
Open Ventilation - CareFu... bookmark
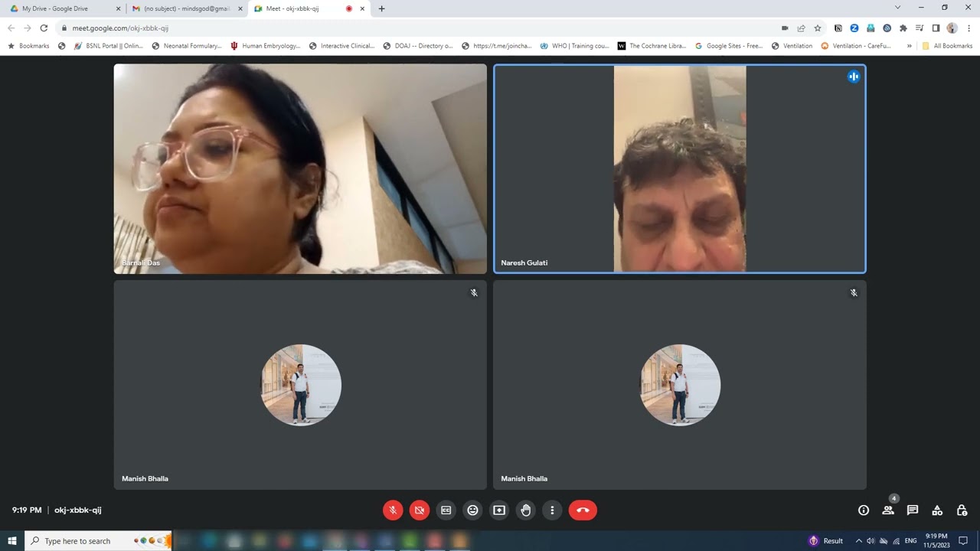pos(857,46)
